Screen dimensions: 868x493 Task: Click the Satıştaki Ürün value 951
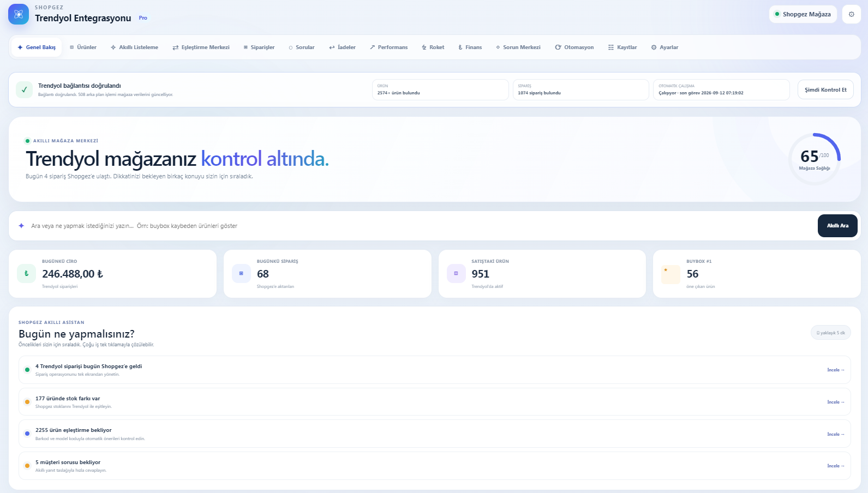pos(481,274)
